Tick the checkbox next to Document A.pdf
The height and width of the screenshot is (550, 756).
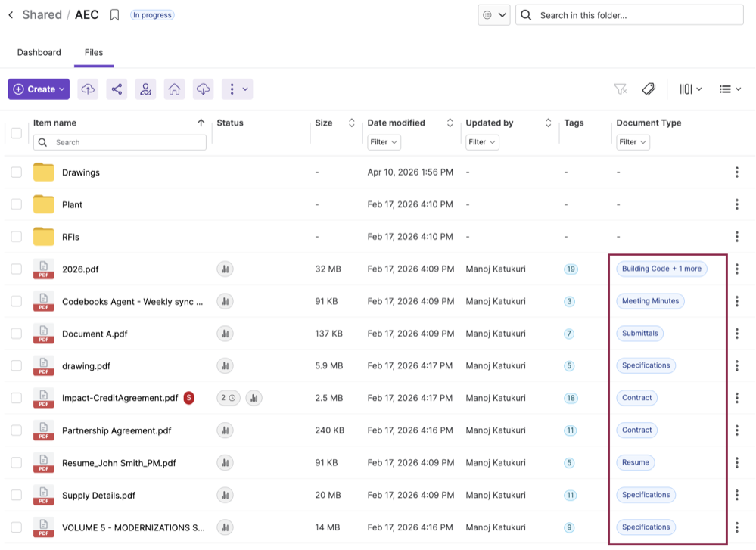(16, 334)
